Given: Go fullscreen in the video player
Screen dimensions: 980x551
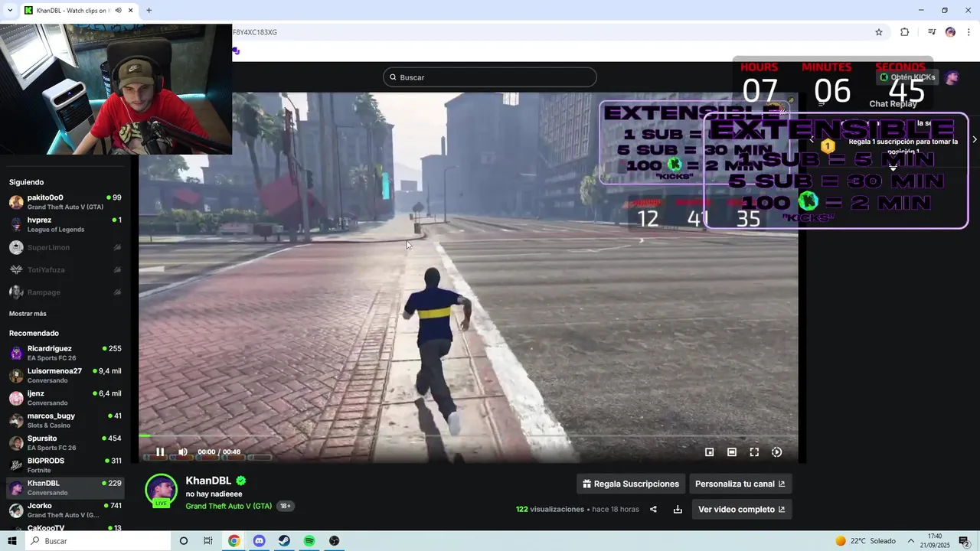Looking at the screenshot, I should [x=754, y=452].
